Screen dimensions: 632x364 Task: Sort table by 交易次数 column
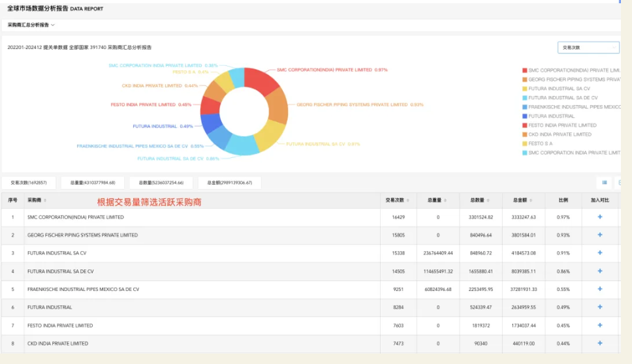(x=398, y=200)
